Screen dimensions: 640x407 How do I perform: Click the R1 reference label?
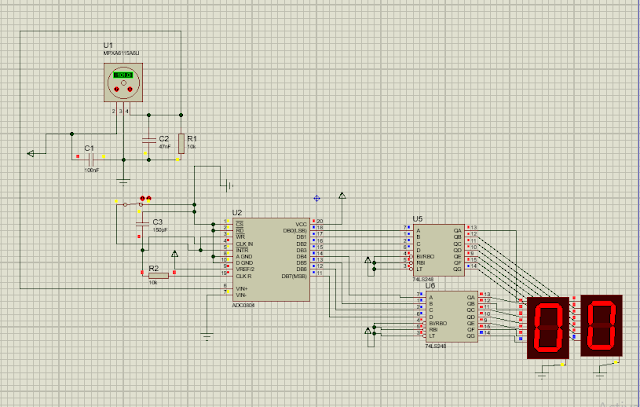coord(192,138)
